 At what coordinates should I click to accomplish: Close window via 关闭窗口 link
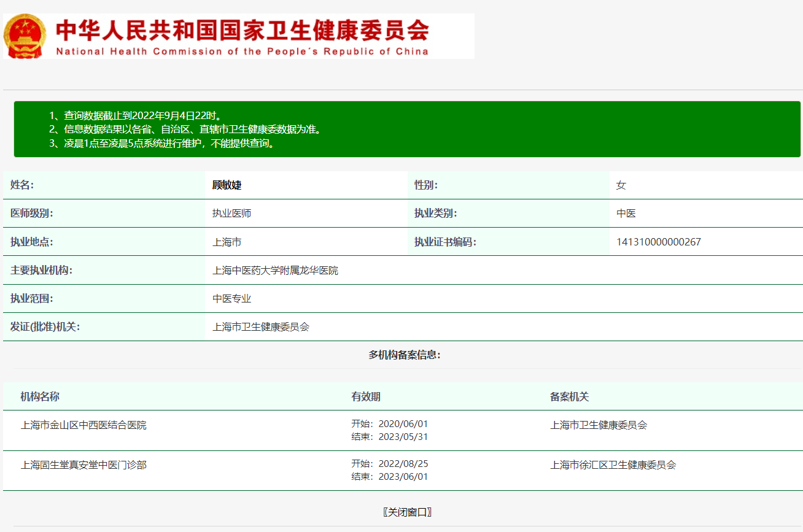coord(407,512)
